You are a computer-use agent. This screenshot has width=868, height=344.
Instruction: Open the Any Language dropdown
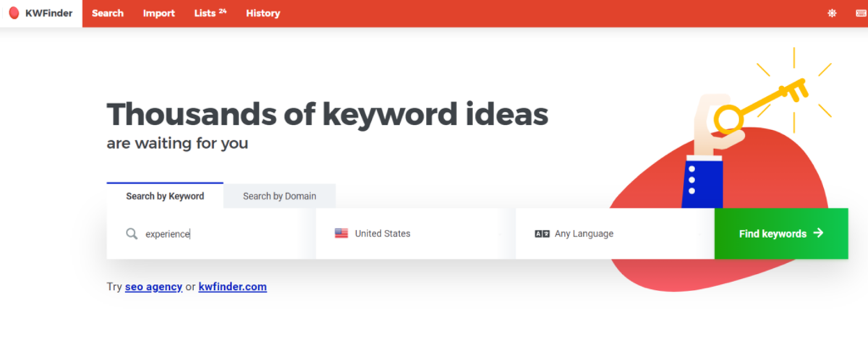click(x=615, y=233)
